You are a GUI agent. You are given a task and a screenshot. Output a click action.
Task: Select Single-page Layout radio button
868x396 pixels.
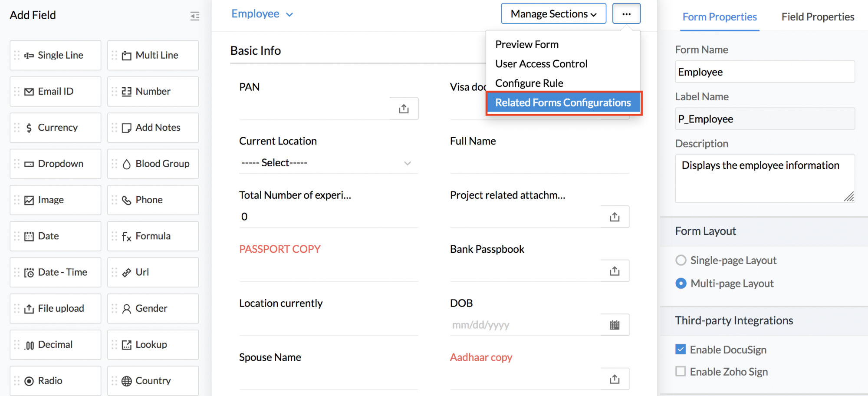681,260
